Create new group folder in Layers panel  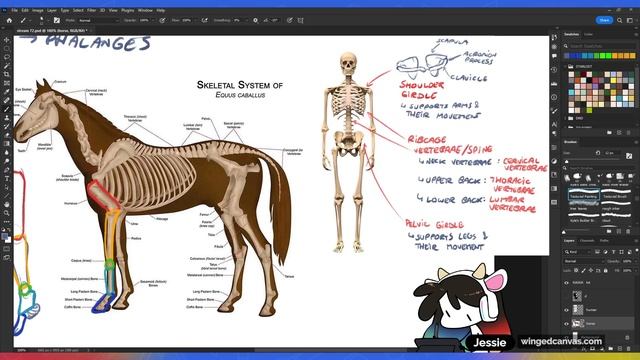tap(611, 349)
